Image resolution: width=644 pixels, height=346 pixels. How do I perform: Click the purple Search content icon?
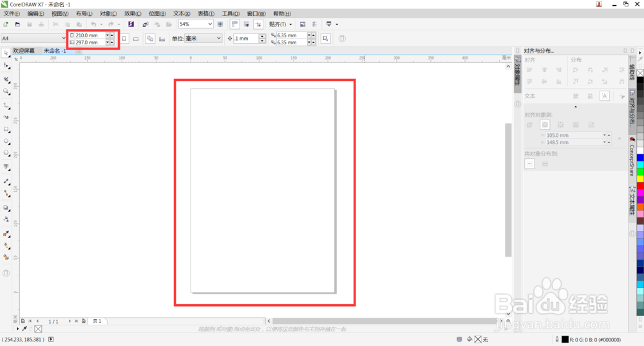point(131,24)
